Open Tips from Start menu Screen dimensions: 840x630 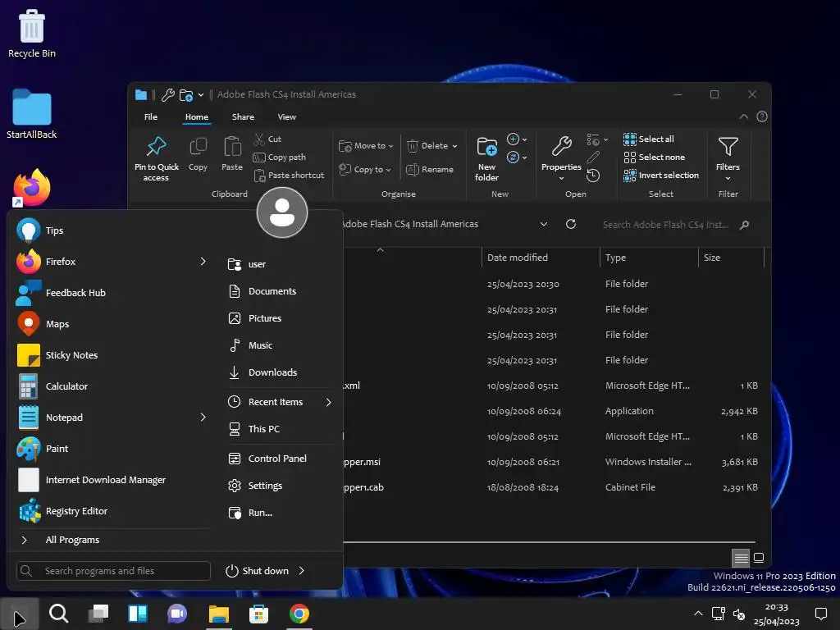point(111,231)
